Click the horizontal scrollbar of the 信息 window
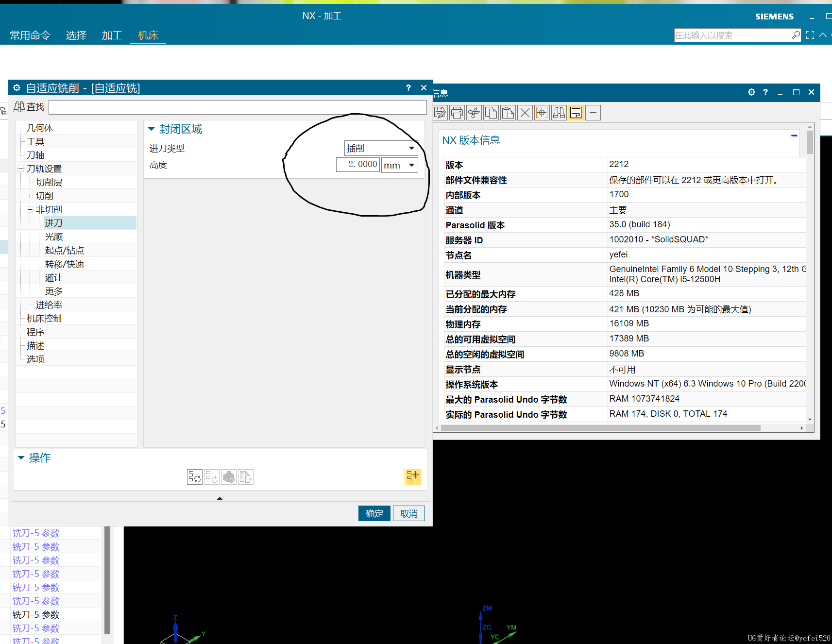The height and width of the screenshot is (644, 832). tap(600, 428)
